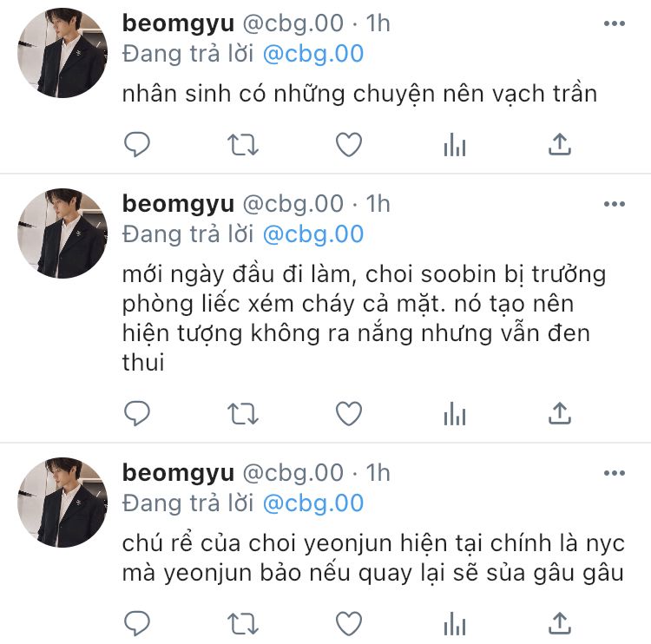Reply to the choi yeonjun tweet
The image size is (651, 644).
click(x=137, y=623)
